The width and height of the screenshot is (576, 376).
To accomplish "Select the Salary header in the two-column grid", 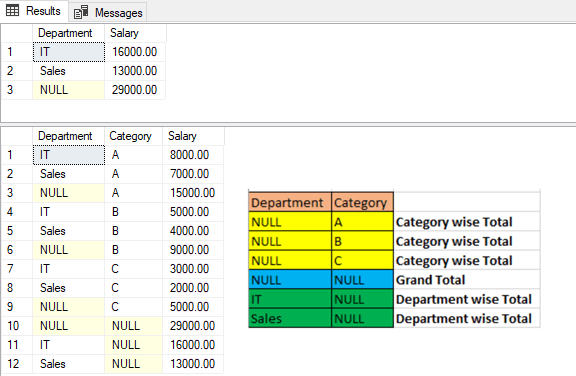I will tap(135, 33).
